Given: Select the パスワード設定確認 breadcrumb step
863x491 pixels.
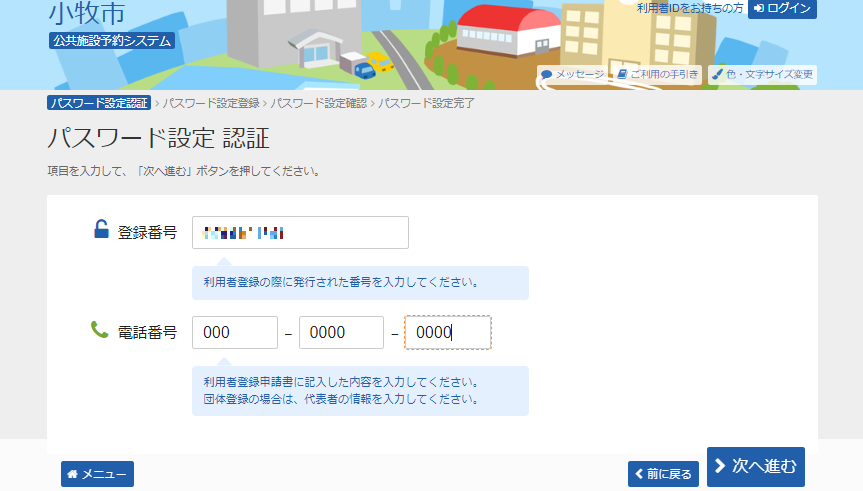Looking at the screenshot, I should coord(318,103).
